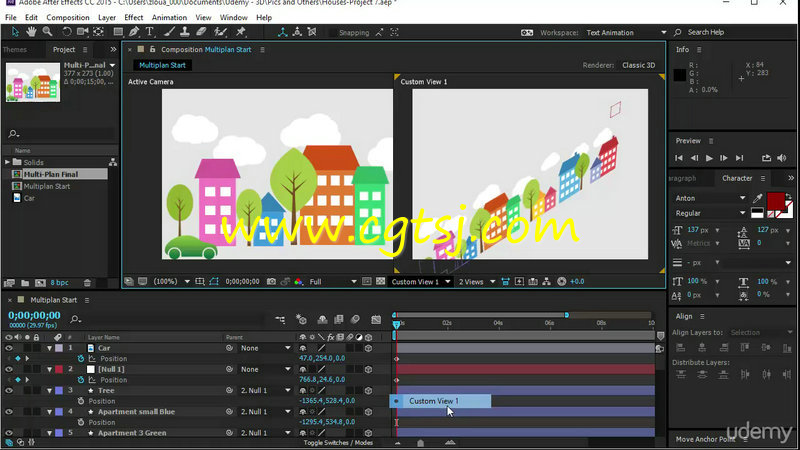This screenshot has width=800, height=450.
Task: Open the Custom View 1 dropdown
Action: [x=420, y=282]
